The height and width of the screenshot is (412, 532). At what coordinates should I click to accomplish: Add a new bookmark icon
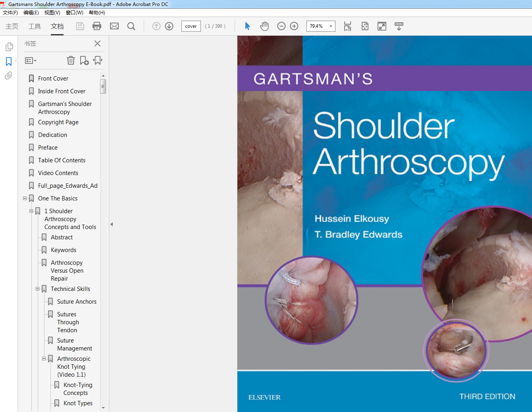pos(84,60)
